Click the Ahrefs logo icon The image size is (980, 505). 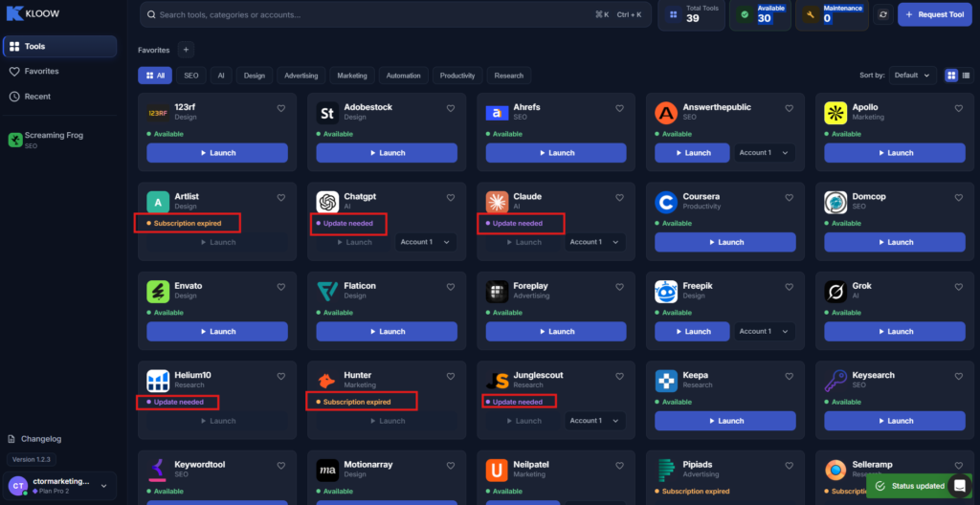(x=497, y=113)
